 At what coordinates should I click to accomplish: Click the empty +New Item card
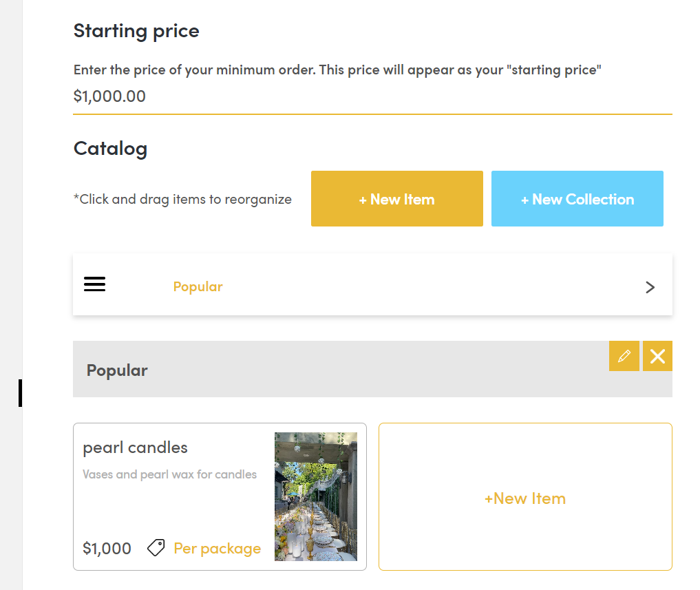click(525, 497)
